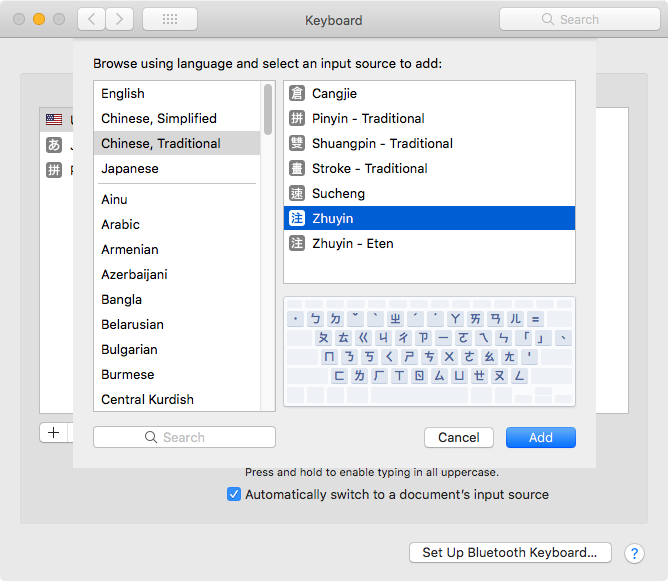Select the highlighted Zhuyin input source

tap(429, 218)
